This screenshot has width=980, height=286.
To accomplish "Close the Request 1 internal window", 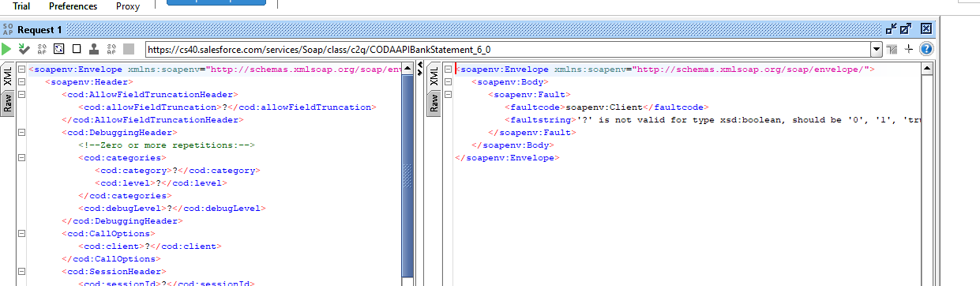I will click(x=926, y=29).
